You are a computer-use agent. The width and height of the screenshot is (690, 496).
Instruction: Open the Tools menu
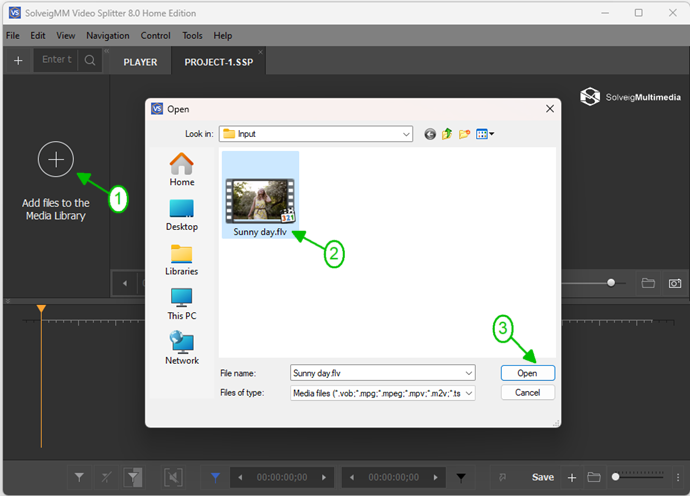tap(192, 36)
